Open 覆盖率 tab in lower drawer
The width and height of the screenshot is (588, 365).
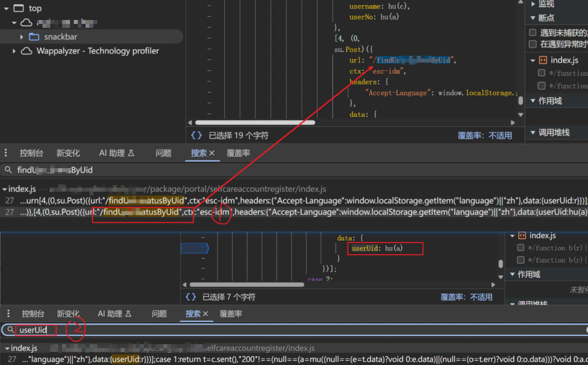click(x=231, y=314)
